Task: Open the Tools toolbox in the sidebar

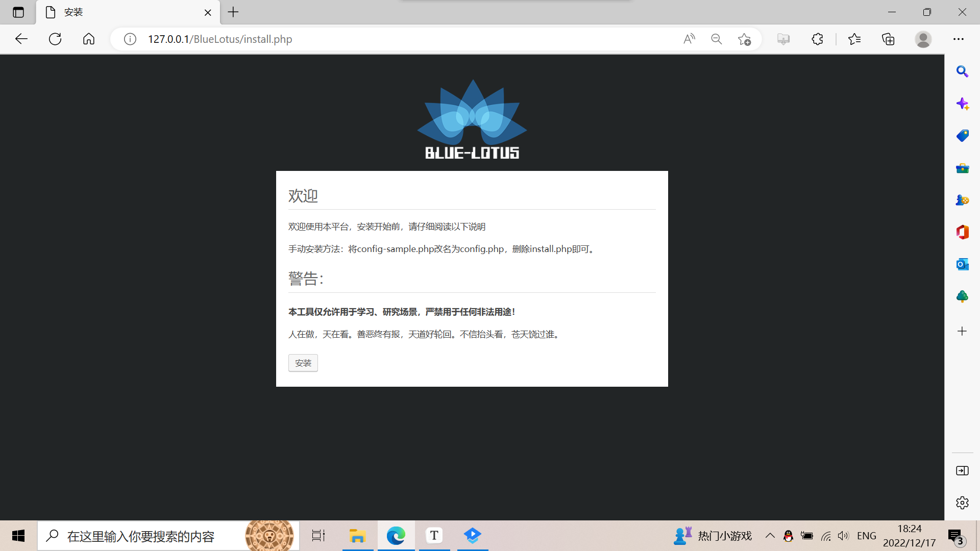Action: [x=963, y=168]
